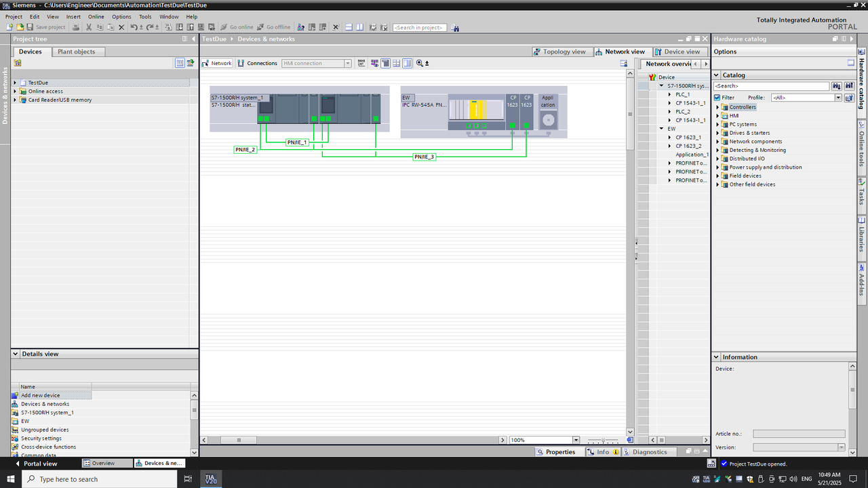Click the Search in project field

coord(420,27)
